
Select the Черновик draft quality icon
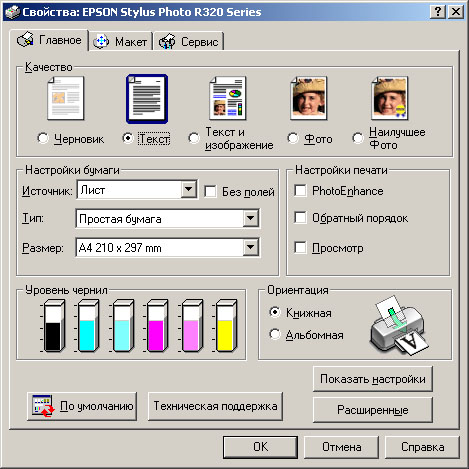point(66,98)
